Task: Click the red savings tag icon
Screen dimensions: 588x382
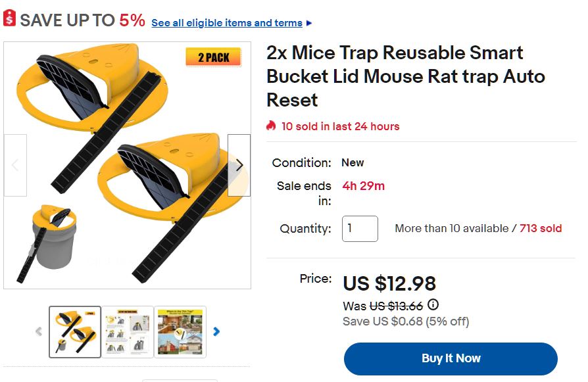Action: 9,18
